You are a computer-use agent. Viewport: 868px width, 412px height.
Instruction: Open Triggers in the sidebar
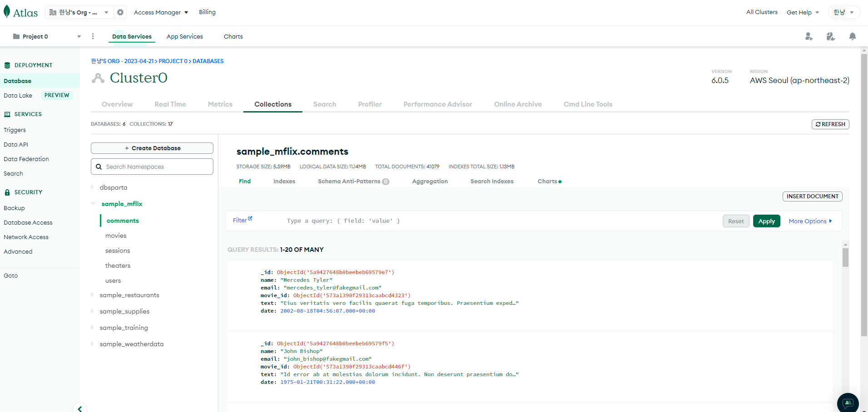15,130
